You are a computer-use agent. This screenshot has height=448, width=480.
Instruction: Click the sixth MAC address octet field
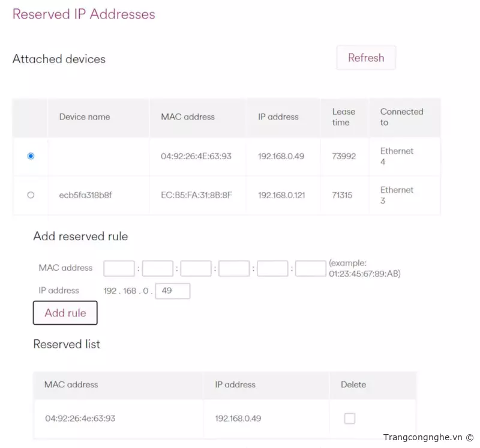[x=311, y=268]
